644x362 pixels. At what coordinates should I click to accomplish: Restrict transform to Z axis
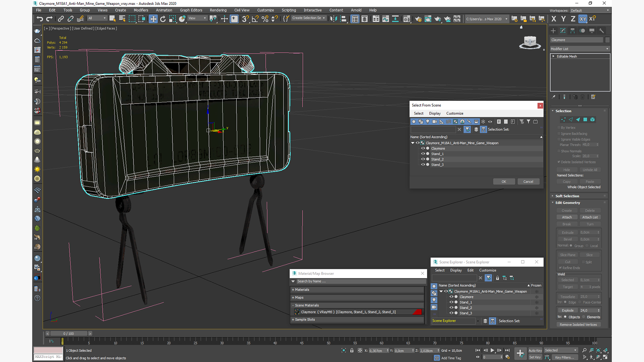(573, 19)
